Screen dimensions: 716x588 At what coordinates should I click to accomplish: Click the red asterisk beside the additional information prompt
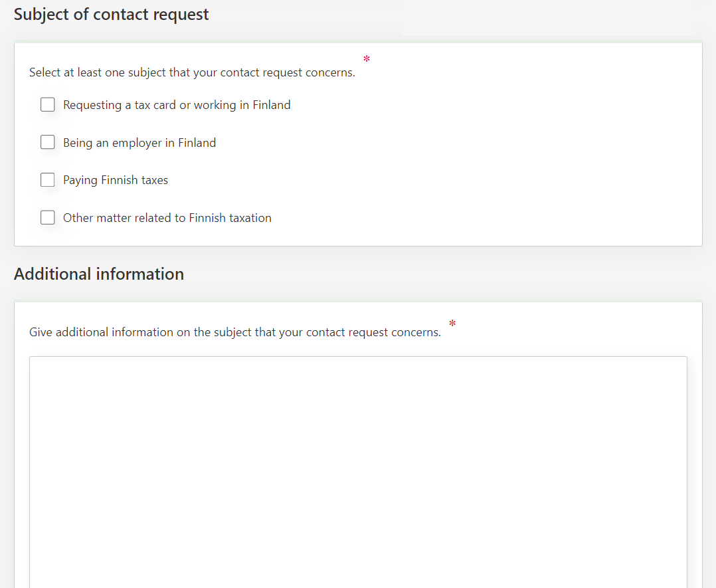[452, 324]
